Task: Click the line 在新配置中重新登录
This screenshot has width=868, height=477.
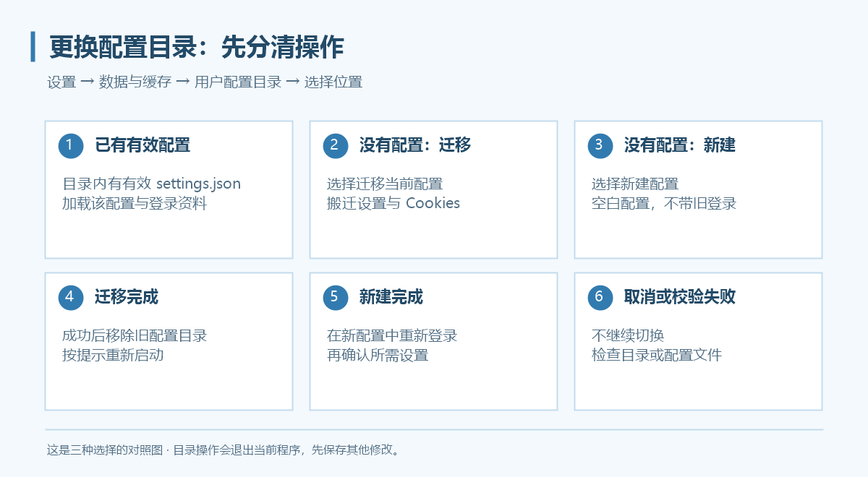Action: [x=392, y=335]
